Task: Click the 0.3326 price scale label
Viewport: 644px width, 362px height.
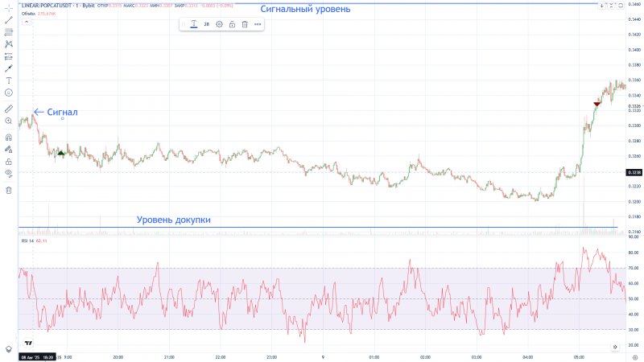Action: click(634, 106)
